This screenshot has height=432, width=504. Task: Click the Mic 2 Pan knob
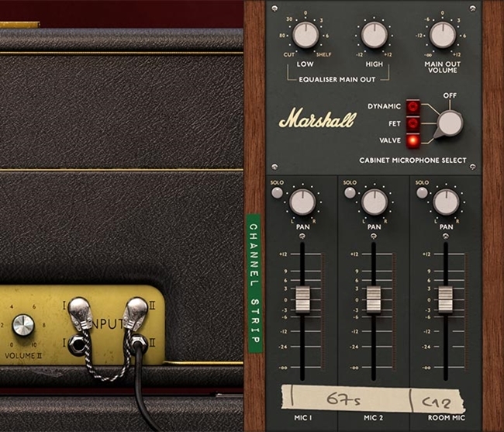(375, 202)
